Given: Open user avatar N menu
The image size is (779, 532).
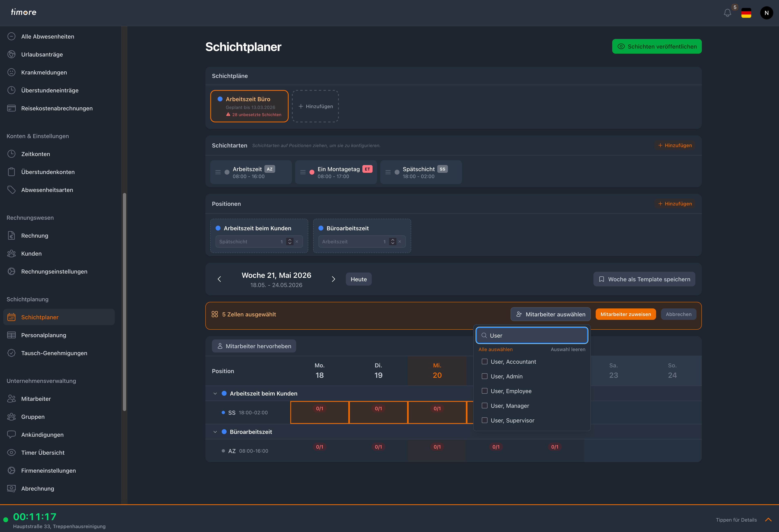Looking at the screenshot, I should [x=766, y=13].
